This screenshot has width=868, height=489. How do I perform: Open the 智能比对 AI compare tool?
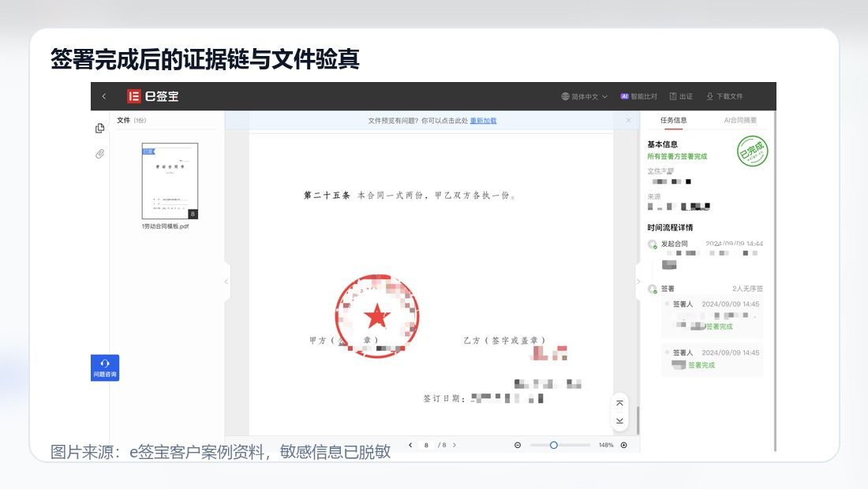tap(638, 96)
